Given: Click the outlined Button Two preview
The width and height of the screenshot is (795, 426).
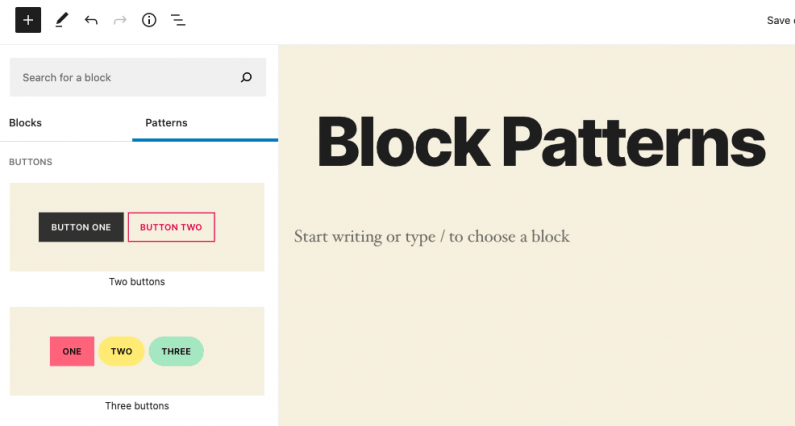Looking at the screenshot, I should point(171,227).
